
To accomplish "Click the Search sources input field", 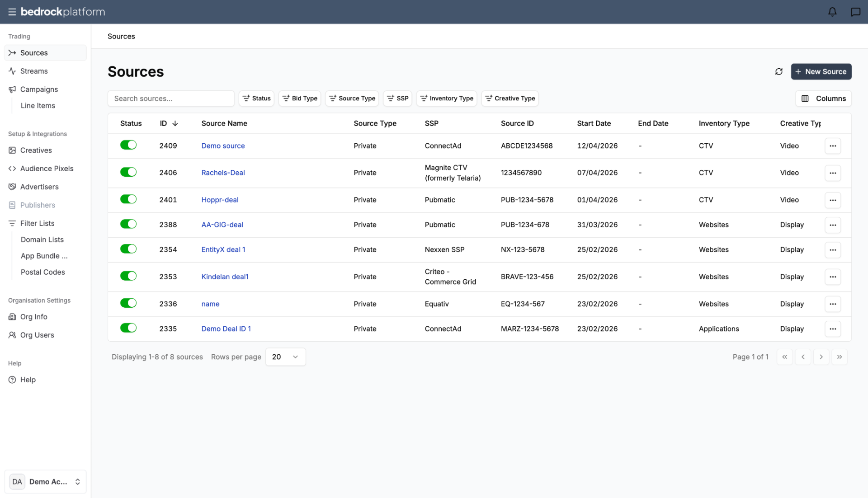I will point(171,99).
